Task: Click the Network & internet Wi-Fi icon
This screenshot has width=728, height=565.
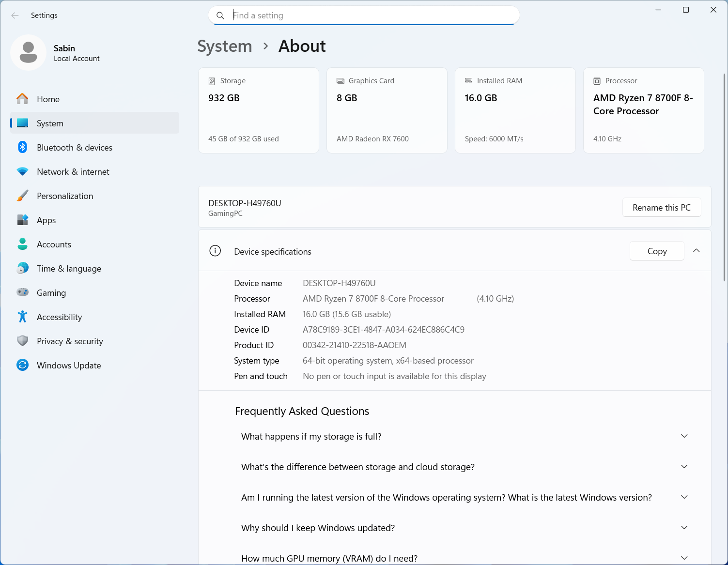Action: tap(22, 171)
